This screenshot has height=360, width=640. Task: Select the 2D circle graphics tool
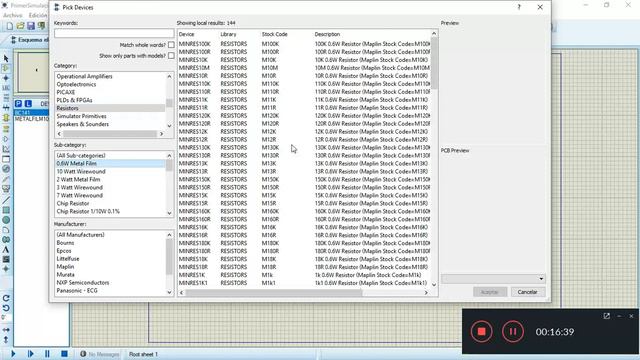(x=6, y=220)
